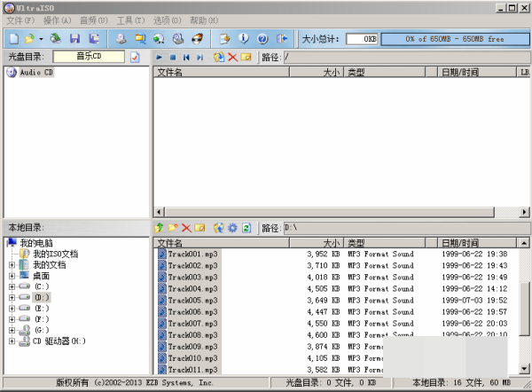Click the local rename folder icon
The width and height of the screenshot is (532, 392).
coord(199,228)
